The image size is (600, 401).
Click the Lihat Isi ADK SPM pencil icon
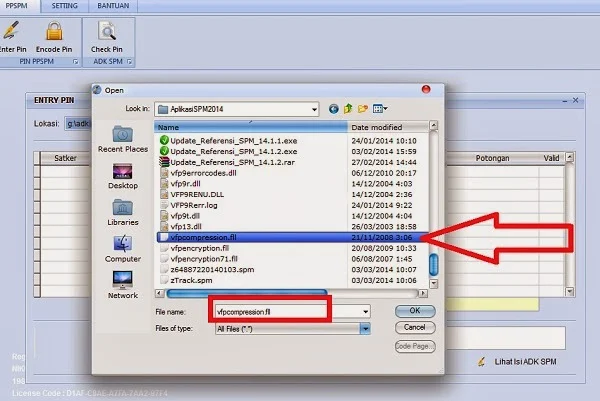click(482, 362)
